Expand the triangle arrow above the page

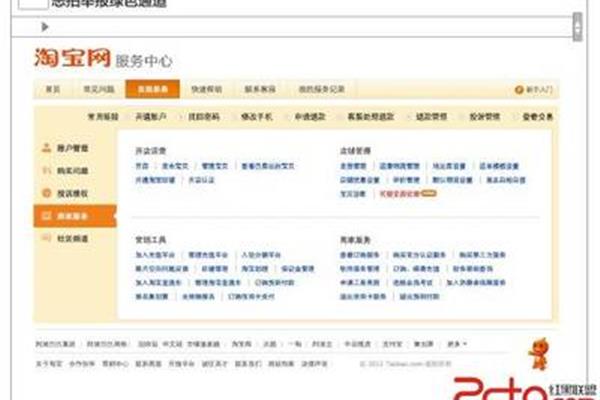[x=45, y=27]
